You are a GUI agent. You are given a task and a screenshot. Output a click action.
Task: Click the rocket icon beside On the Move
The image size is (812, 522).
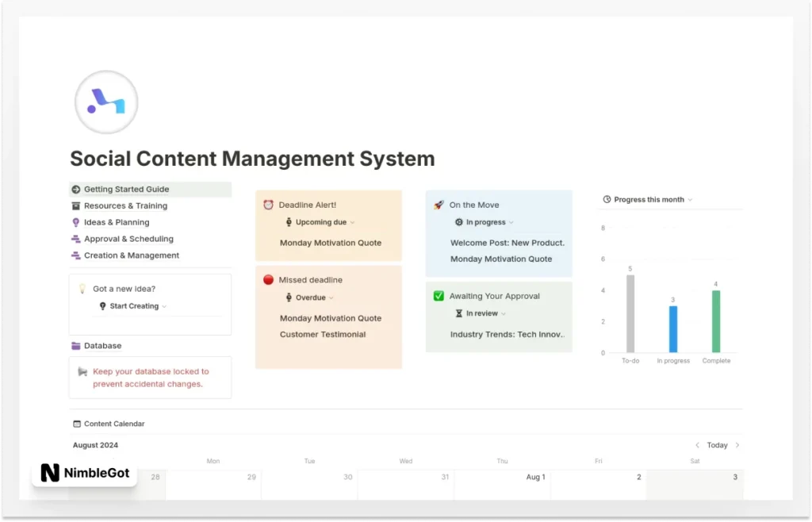click(437, 205)
